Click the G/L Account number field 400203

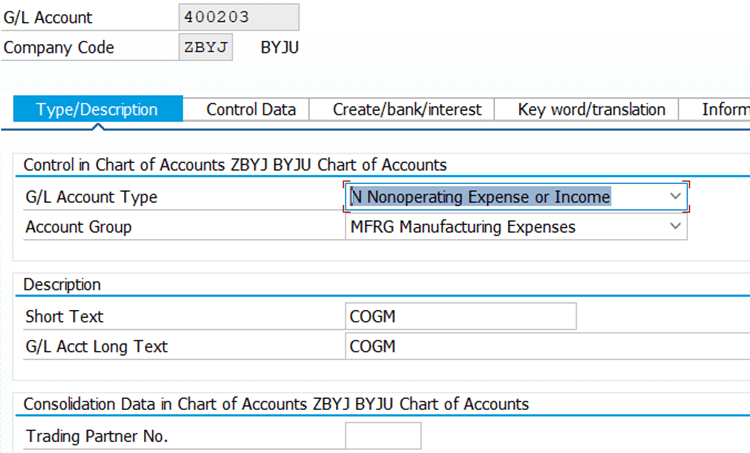coord(239,17)
